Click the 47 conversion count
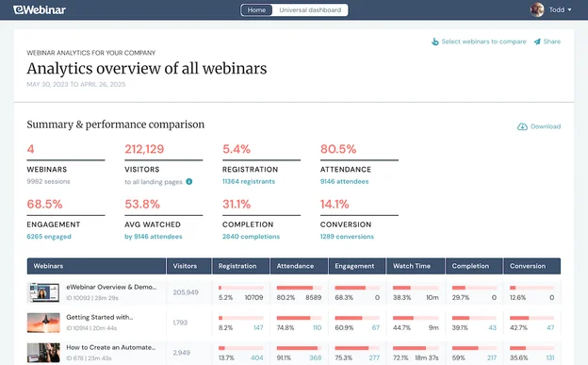 (x=550, y=328)
